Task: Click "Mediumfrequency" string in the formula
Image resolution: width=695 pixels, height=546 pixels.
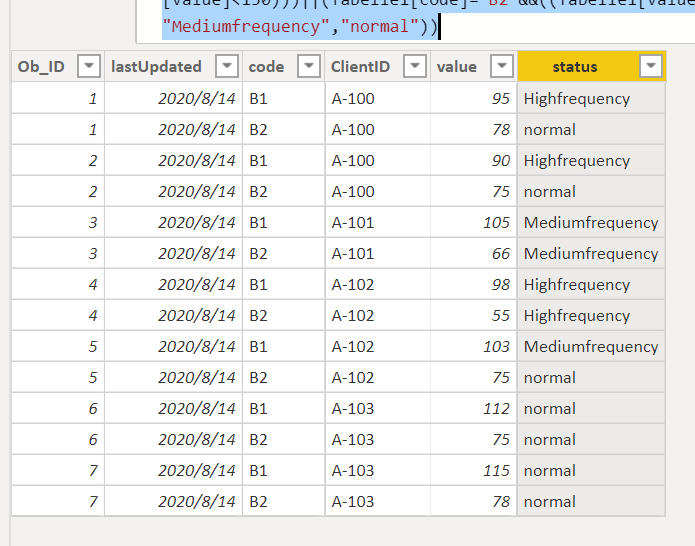Action: click(x=246, y=27)
